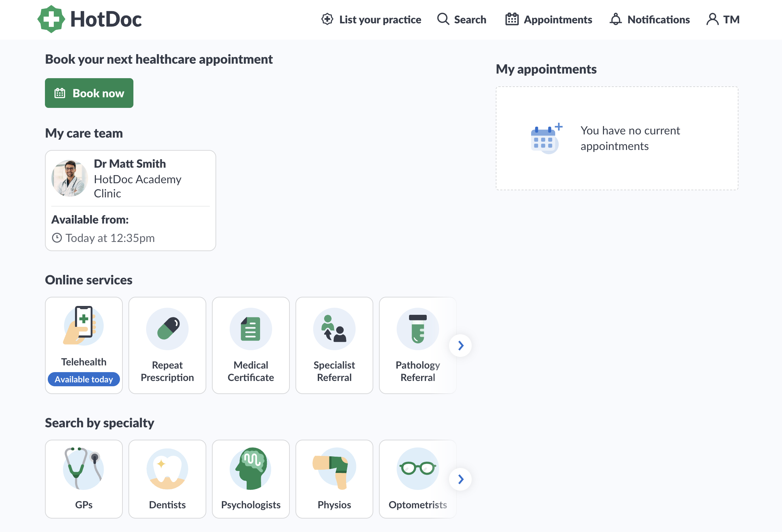Show more specialties with the chevron arrow
The height and width of the screenshot is (532, 782).
coord(460,479)
